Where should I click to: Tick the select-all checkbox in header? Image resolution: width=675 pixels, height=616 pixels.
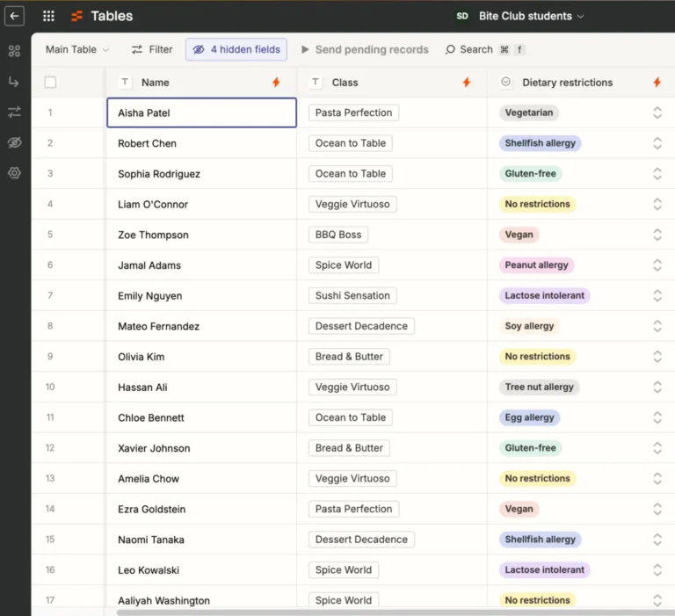(50, 83)
